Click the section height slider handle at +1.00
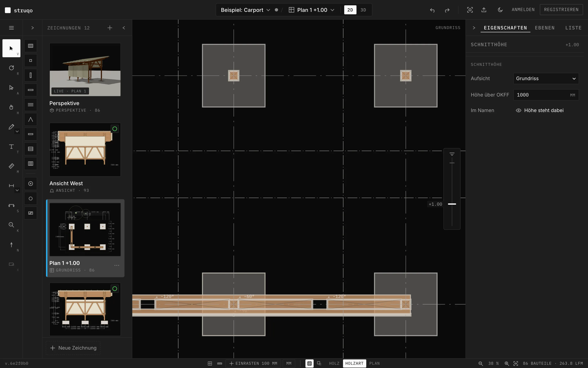The image size is (588, 368). (x=452, y=204)
